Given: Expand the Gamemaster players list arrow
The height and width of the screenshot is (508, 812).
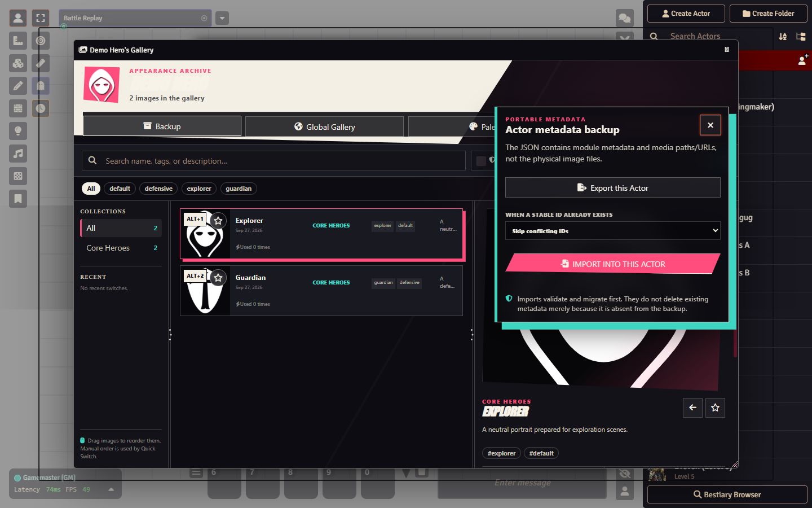Looking at the screenshot, I should coord(111,489).
